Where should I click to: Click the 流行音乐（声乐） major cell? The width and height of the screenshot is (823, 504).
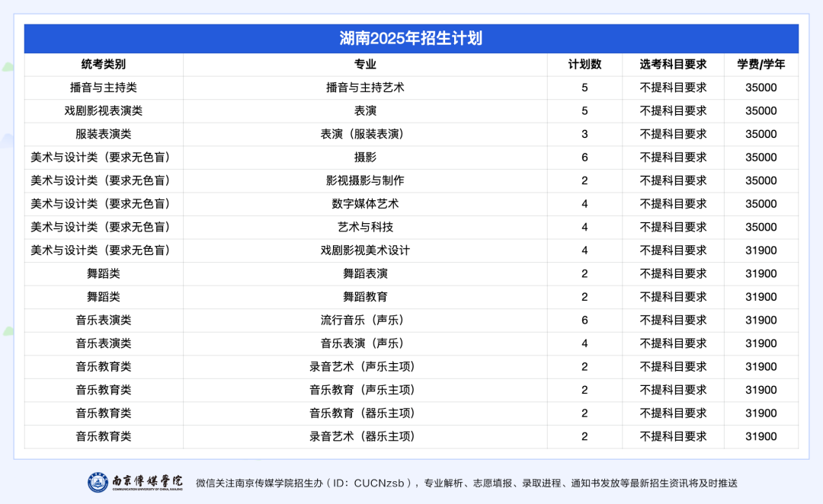pos(365,320)
